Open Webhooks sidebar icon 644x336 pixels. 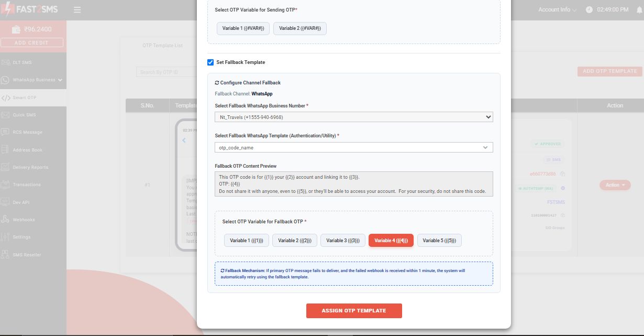(5, 220)
